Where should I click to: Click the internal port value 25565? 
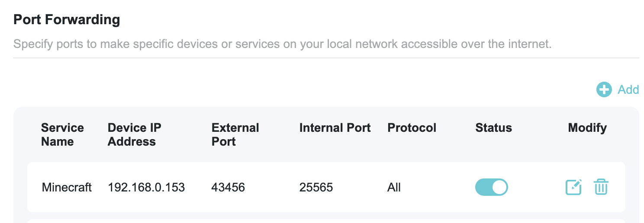pyautogui.click(x=316, y=188)
